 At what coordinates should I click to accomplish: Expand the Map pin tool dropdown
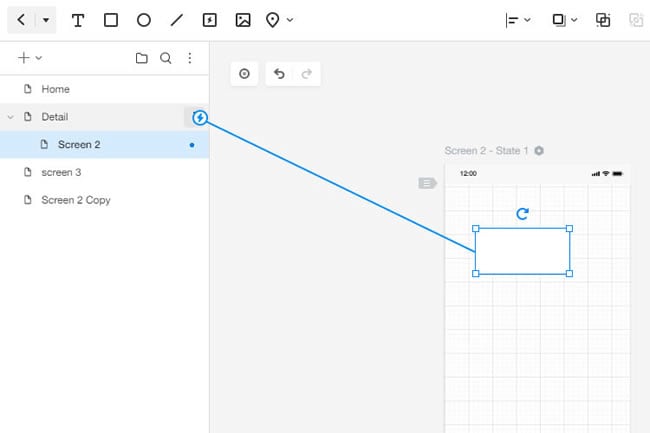pos(290,20)
